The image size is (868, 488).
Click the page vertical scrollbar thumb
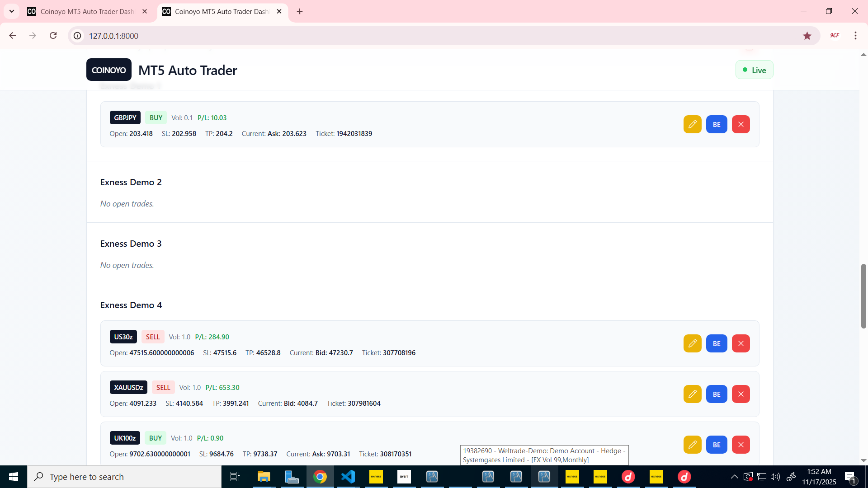863,296
